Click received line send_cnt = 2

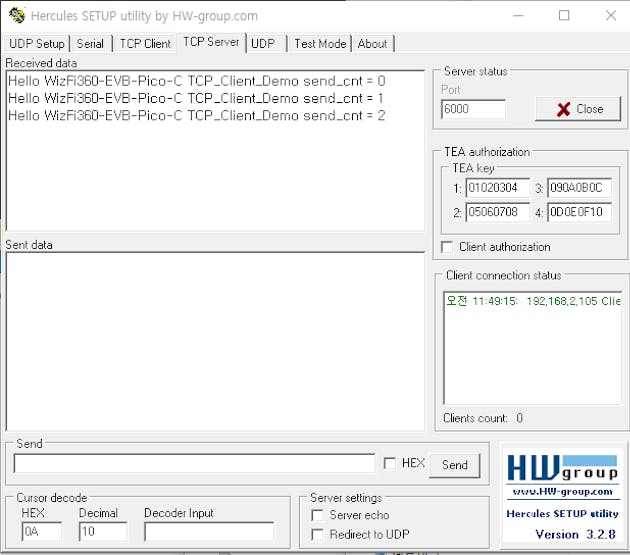[x=196, y=116]
